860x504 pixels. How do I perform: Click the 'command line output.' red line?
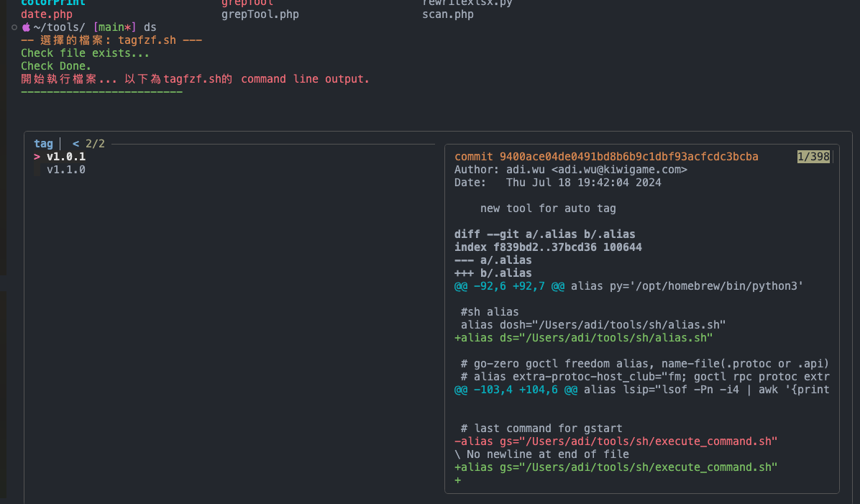point(196,79)
